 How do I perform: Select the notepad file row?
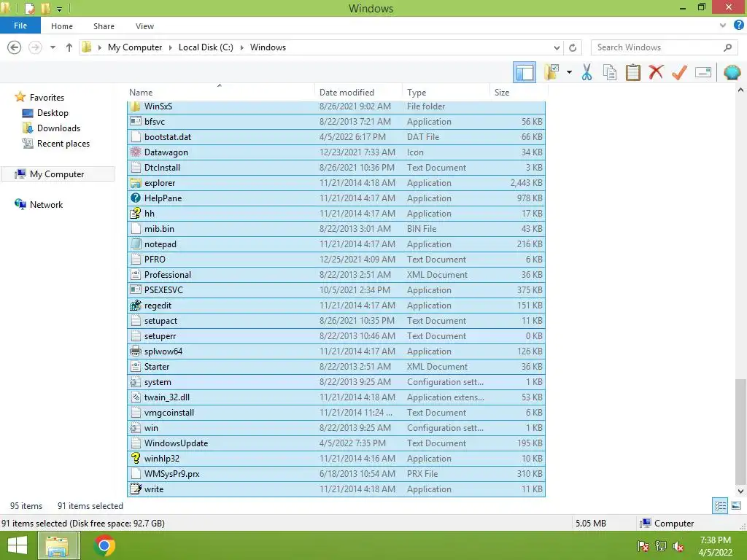click(336, 244)
